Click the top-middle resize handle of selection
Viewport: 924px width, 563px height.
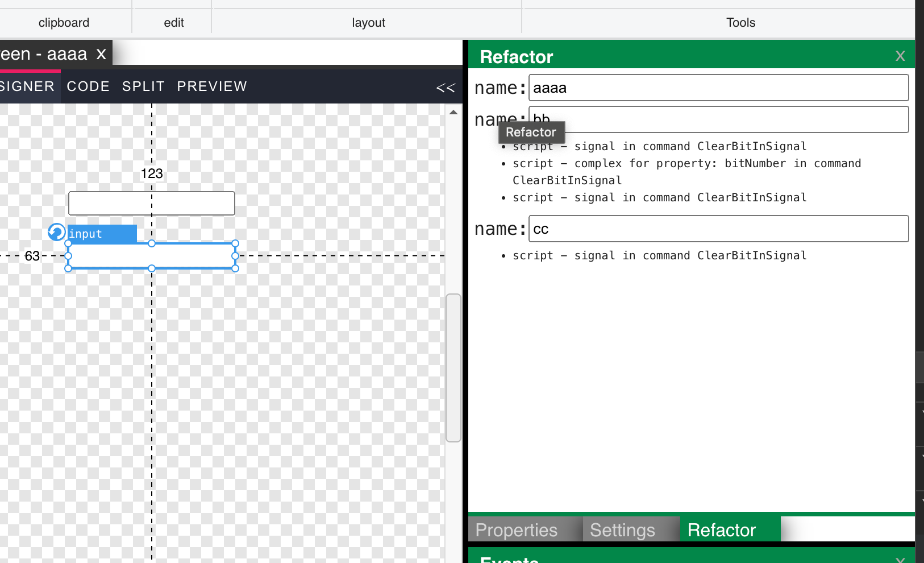[x=152, y=243]
